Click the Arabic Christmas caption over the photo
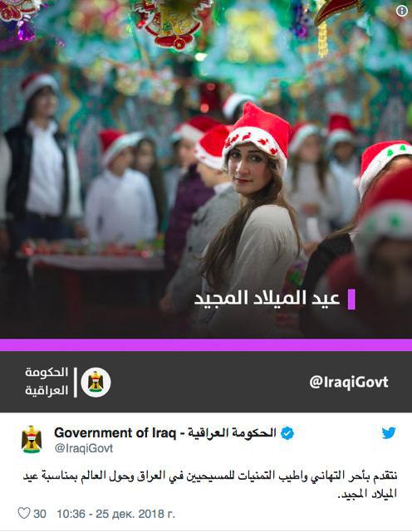Viewport: 412px width, 532px height. (267, 299)
